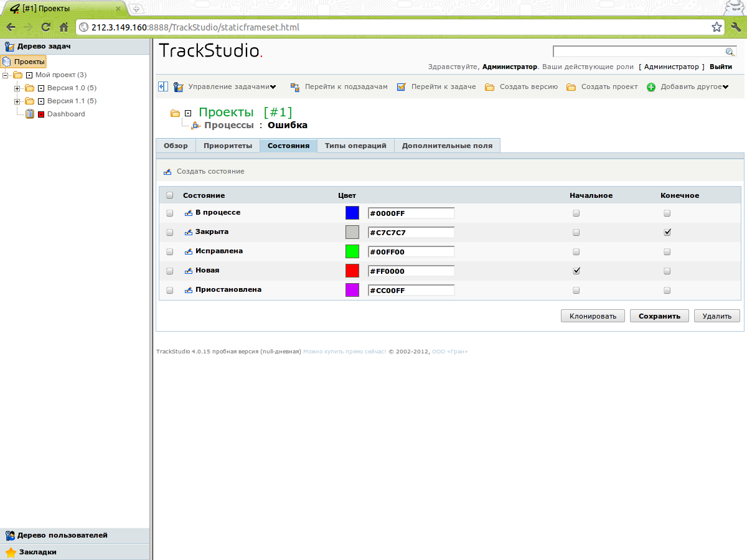Select the Приостановлена row checkbox

pos(170,290)
